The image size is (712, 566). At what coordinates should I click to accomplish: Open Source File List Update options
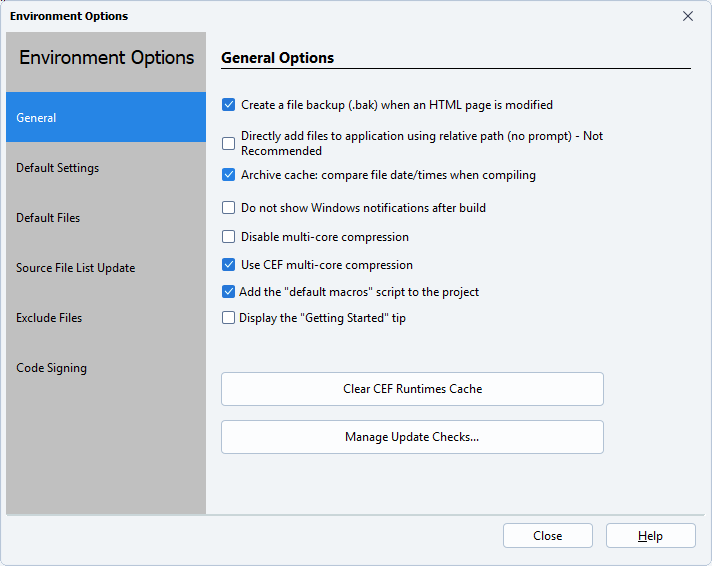coord(105,268)
